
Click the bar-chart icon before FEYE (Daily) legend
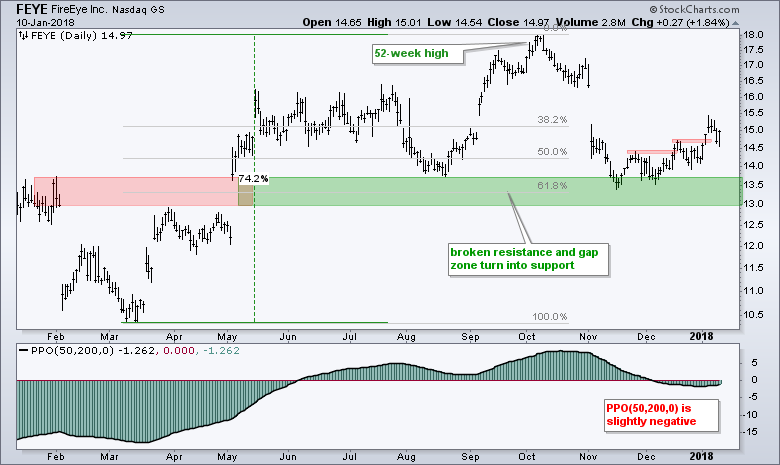(x=23, y=35)
